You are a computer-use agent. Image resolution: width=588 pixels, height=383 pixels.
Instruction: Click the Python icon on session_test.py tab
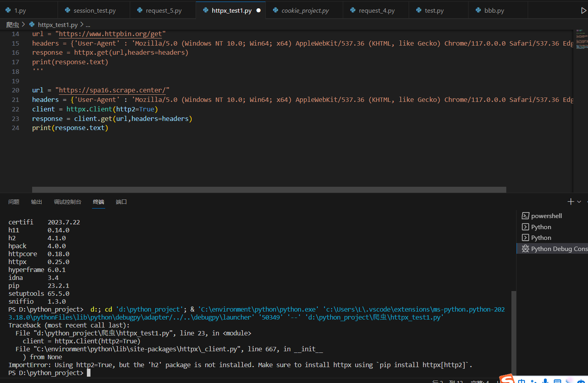pyautogui.click(x=67, y=10)
